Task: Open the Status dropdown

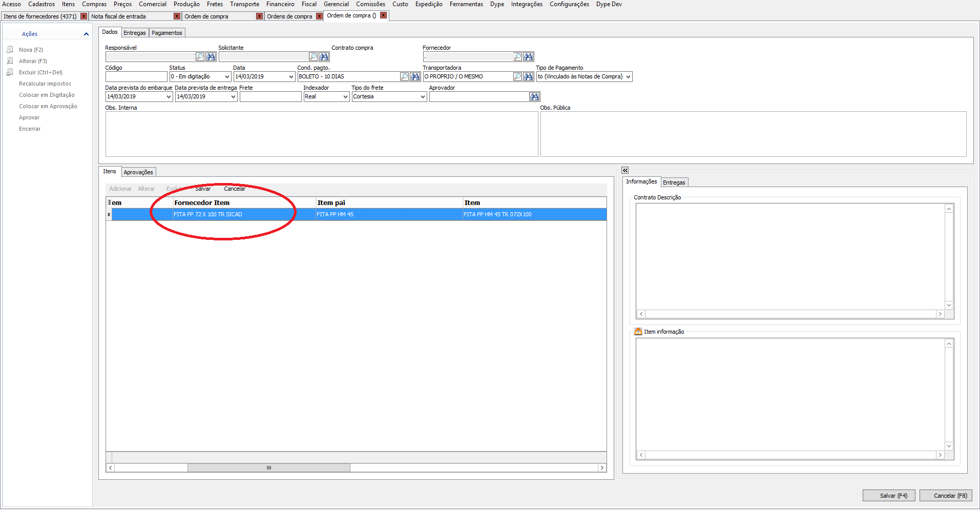Action: click(227, 76)
